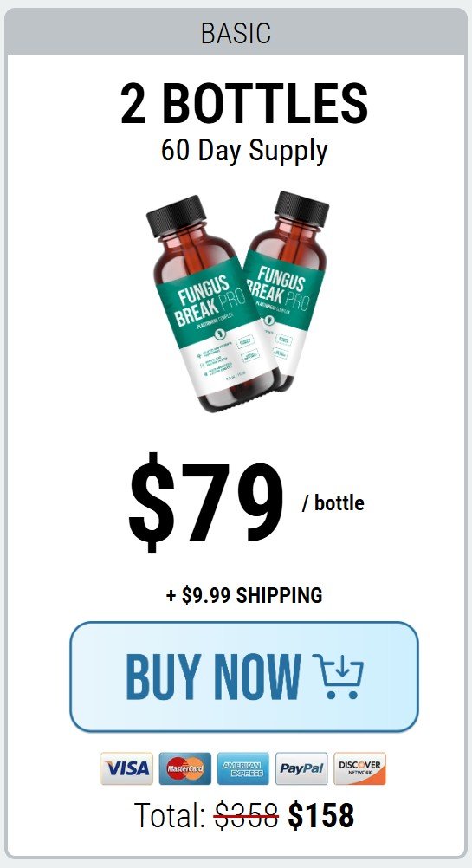
Task: Click the $158 total price
Action: pos(321,815)
